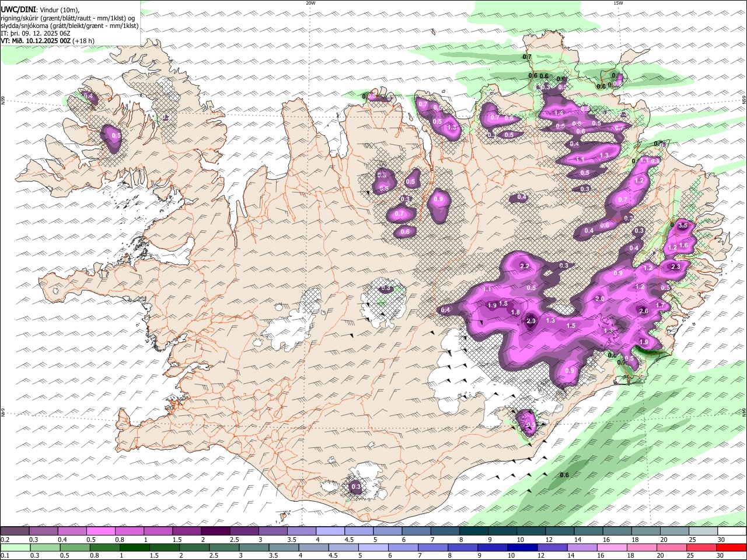The height and width of the screenshot is (560, 747).
Task: Click the UWC/DINI model title text
Action: (18, 10)
